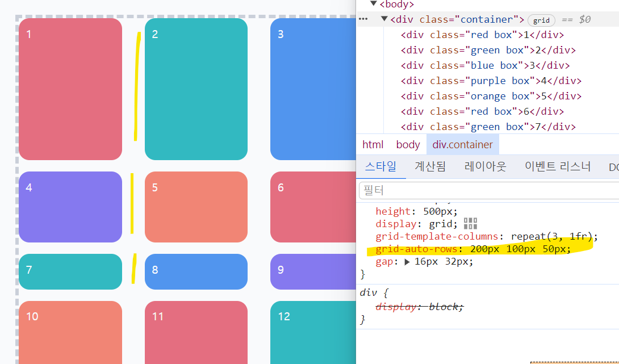Click the display: grid value
Viewport: 619px width, 364px height.
pyautogui.click(x=441, y=224)
